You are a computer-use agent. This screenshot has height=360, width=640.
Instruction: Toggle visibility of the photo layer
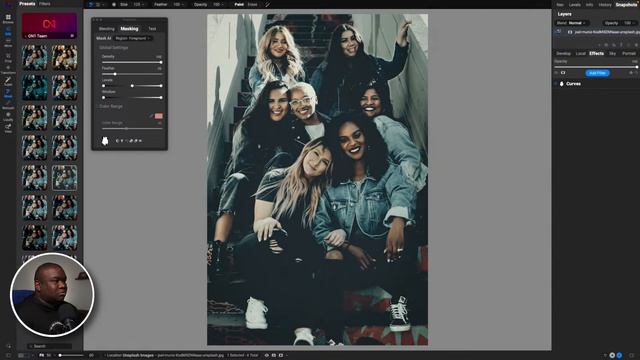pyautogui.click(x=558, y=32)
